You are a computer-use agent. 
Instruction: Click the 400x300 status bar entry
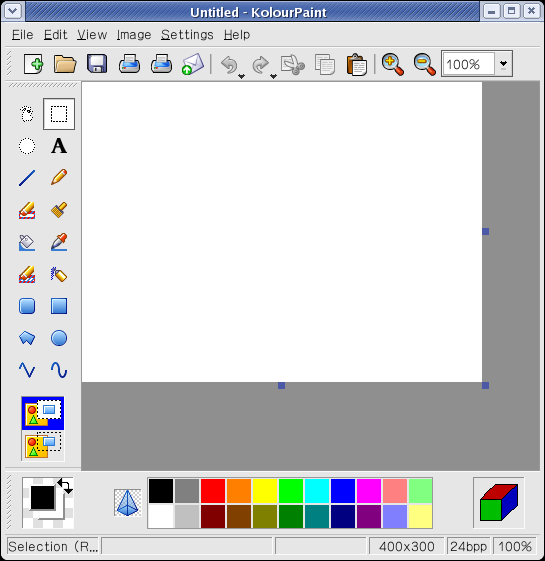[406, 546]
